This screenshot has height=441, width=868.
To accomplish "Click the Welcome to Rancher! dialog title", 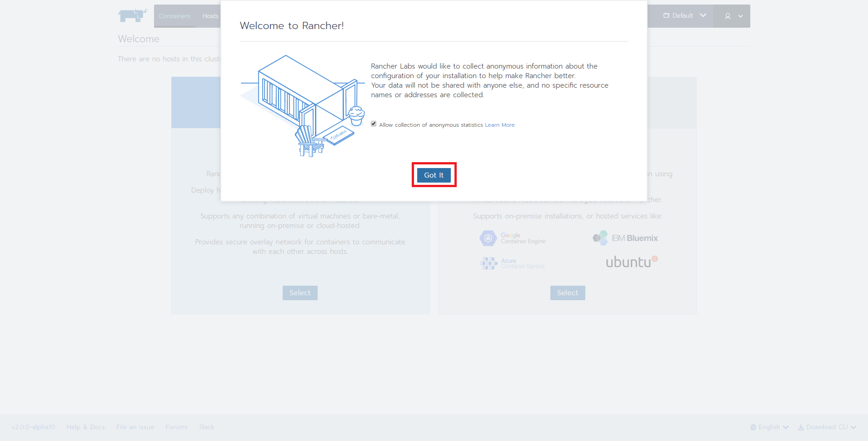I will pyautogui.click(x=292, y=26).
